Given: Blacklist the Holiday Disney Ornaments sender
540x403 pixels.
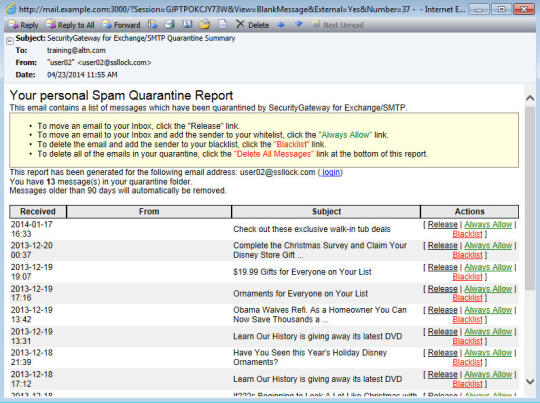Looking at the screenshot, I should [467, 362].
